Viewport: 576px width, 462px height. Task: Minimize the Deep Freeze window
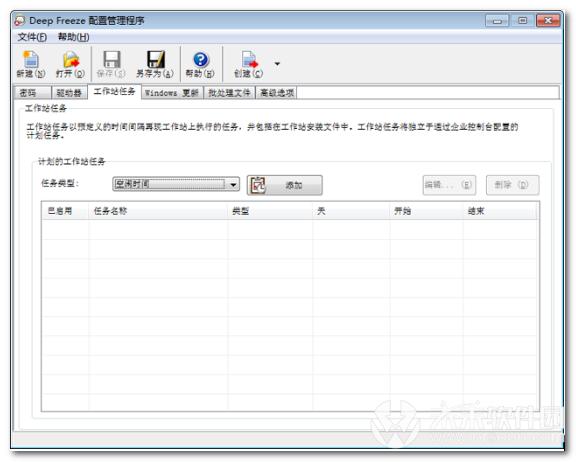click(497, 21)
